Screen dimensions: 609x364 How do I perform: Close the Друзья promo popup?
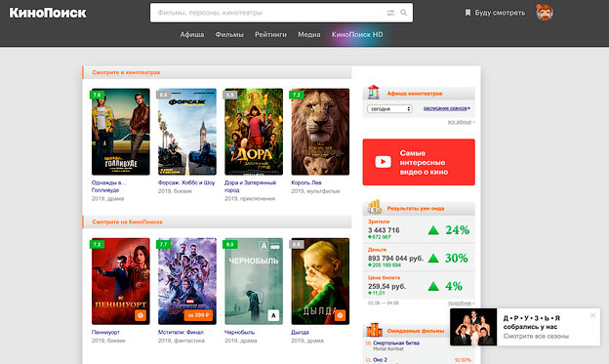(592, 315)
